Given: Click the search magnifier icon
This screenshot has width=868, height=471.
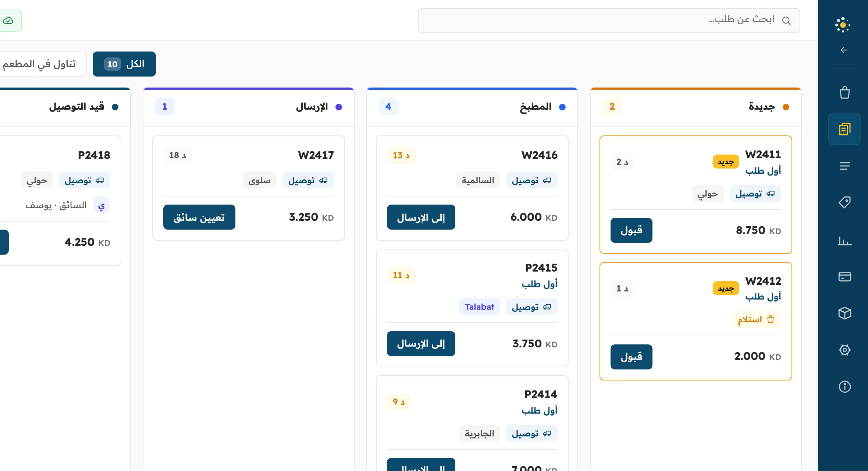Looking at the screenshot, I should tap(786, 21).
